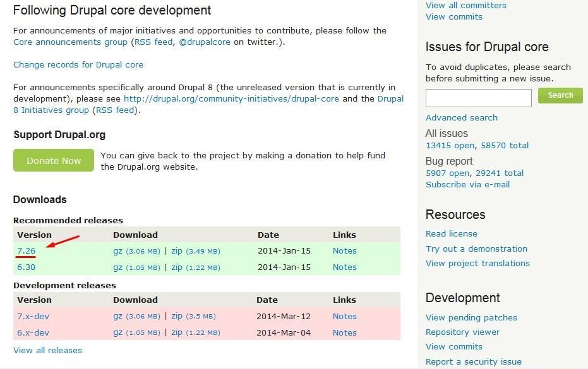The width and height of the screenshot is (588, 369).
Task: Select the 2014-Mar-12 date for 7.x-dev
Action: [284, 317]
